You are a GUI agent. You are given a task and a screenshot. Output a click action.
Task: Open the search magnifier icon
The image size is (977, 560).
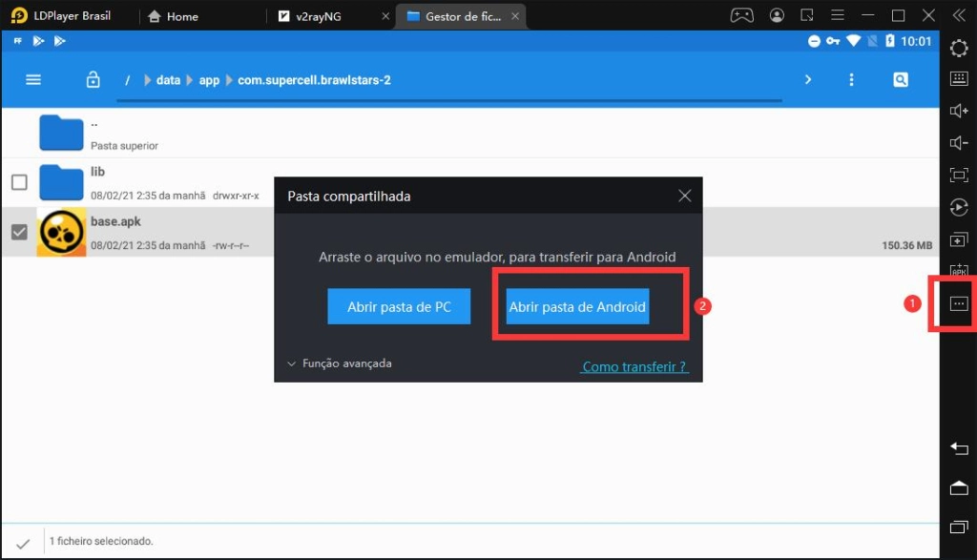coord(900,80)
